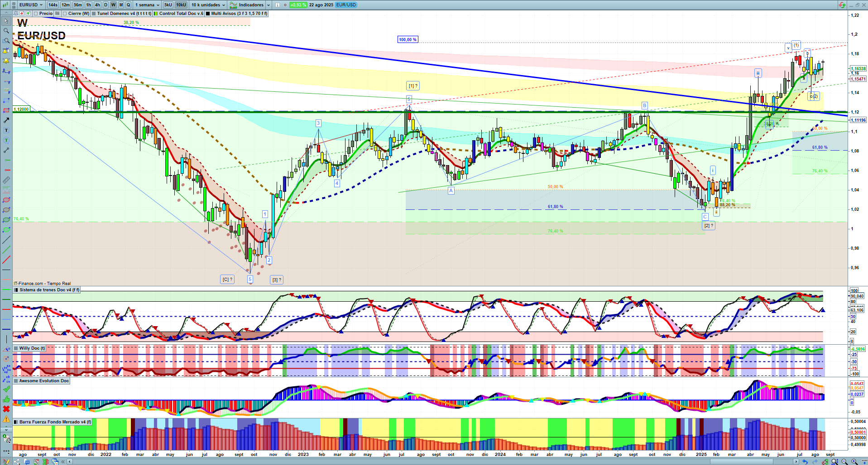Image resolution: width=868 pixels, height=465 pixels.
Task: Click the 22 ago 2025 date label
Action: [321, 5]
